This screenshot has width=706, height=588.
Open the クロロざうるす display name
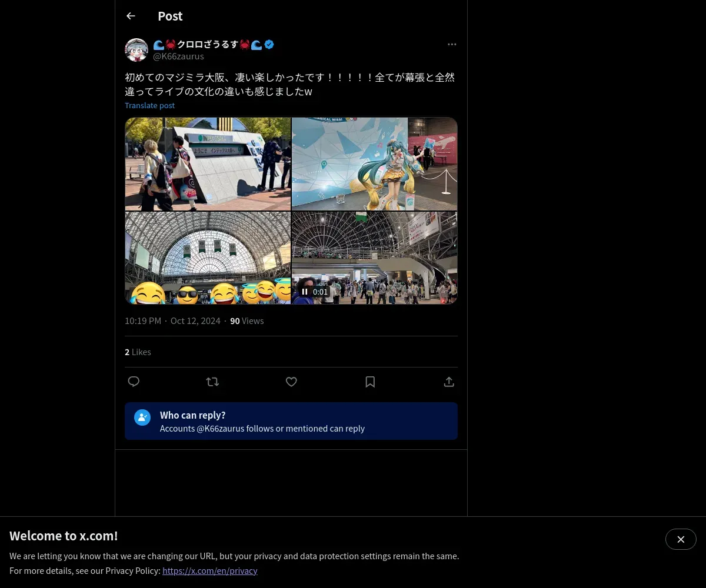click(x=208, y=44)
